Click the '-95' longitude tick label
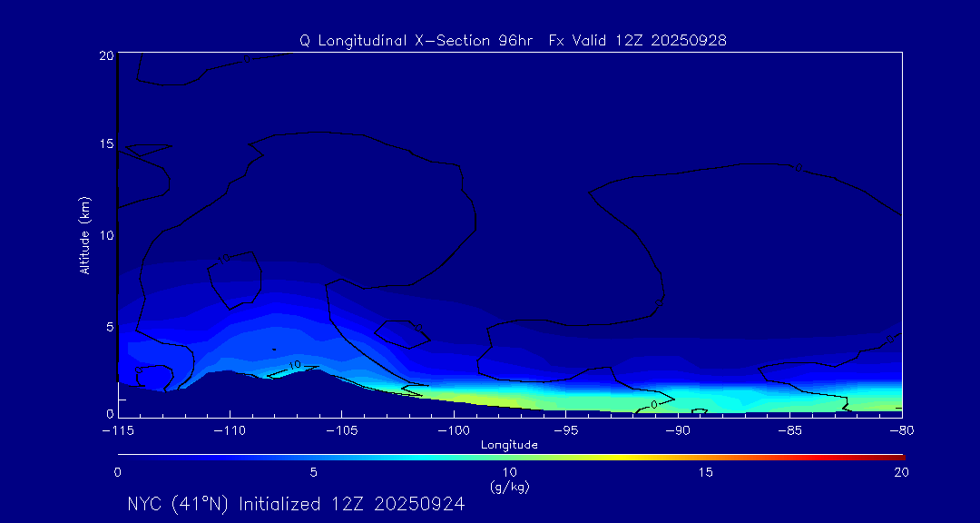This screenshot has height=523, width=980. tap(565, 431)
